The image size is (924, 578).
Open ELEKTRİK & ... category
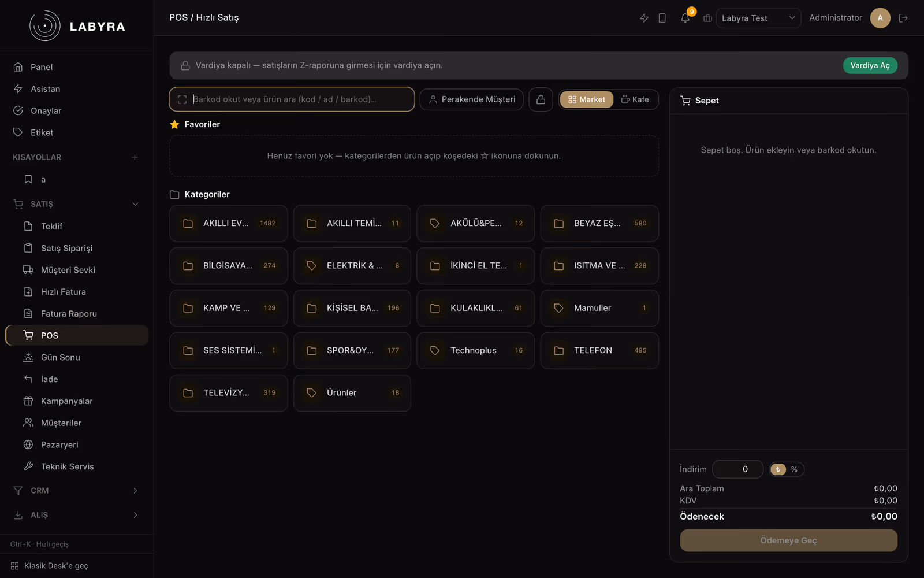(352, 266)
